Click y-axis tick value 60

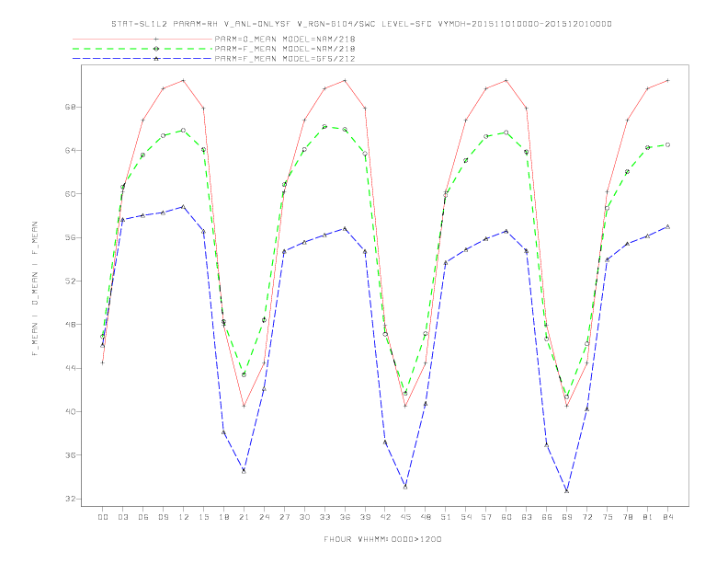click(70, 194)
